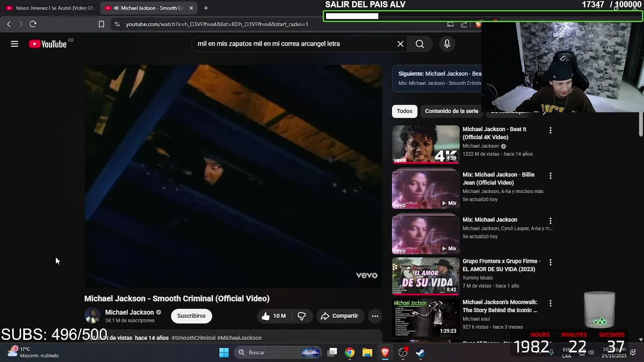The image size is (644, 362).
Task: Open options for Billie Jean mix
Action: (550, 176)
